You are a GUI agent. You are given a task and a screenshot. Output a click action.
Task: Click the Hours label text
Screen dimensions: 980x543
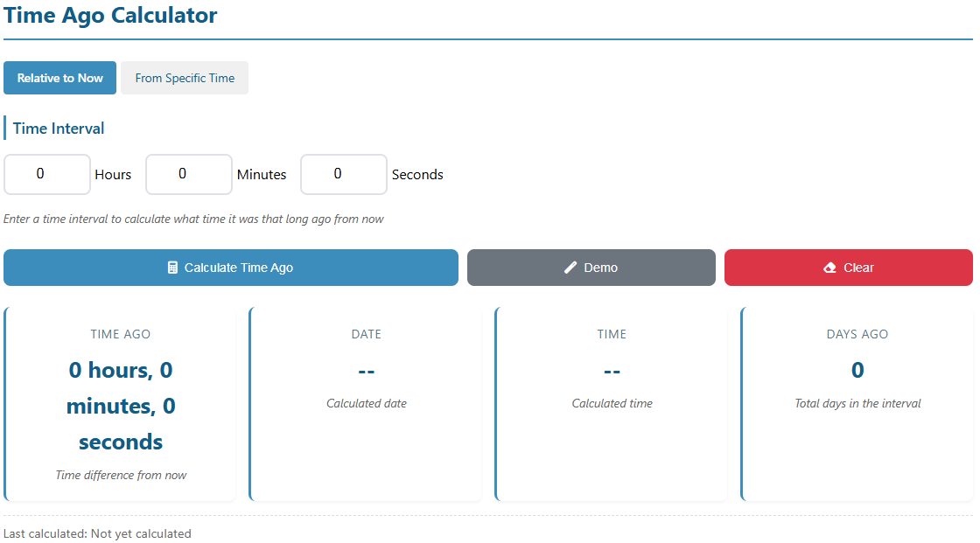[x=113, y=175]
